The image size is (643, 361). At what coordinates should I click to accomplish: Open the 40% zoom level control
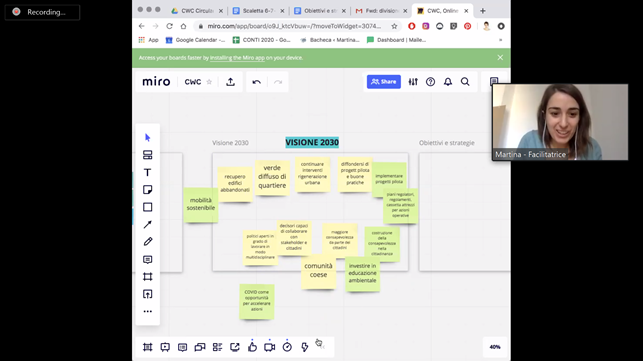[495, 347]
